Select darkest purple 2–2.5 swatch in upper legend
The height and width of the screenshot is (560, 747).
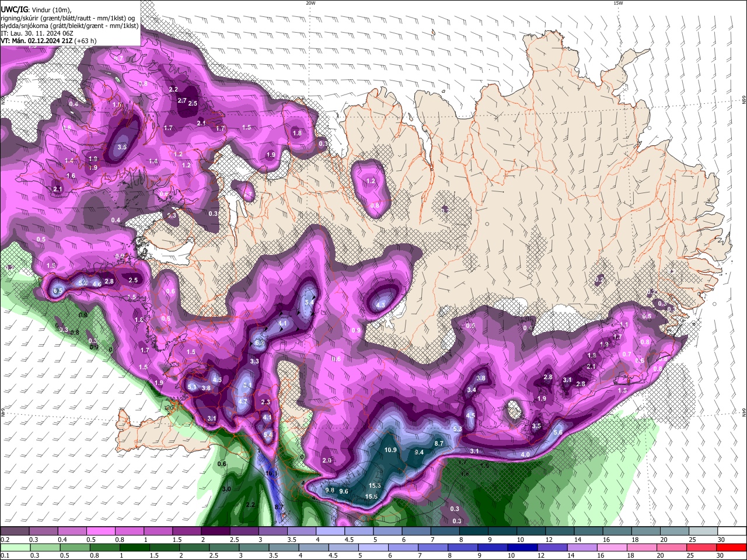pos(215,531)
